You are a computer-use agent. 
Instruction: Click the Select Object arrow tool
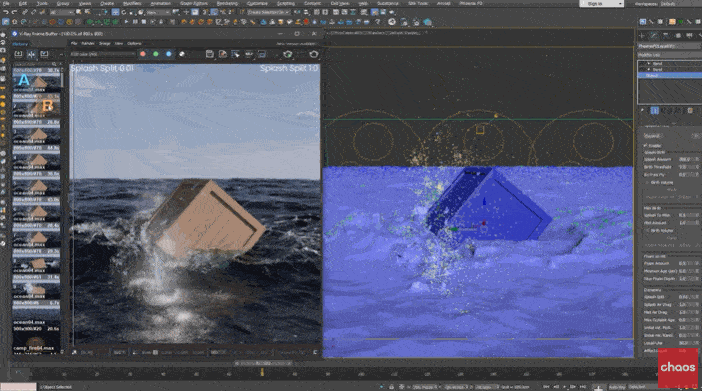point(78,12)
